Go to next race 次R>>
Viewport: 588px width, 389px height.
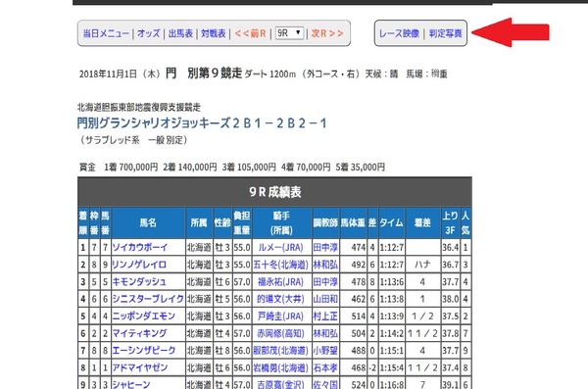tap(327, 33)
